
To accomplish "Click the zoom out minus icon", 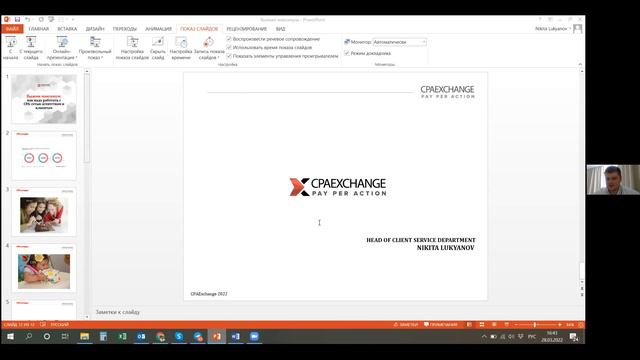I will [x=516, y=324].
